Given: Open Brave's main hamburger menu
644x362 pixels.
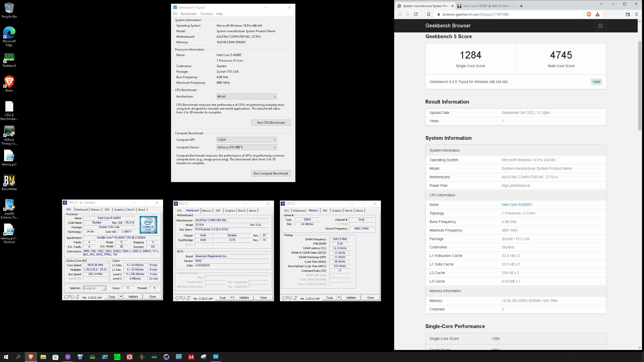Looking at the screenshot, I should pos(636,14).
